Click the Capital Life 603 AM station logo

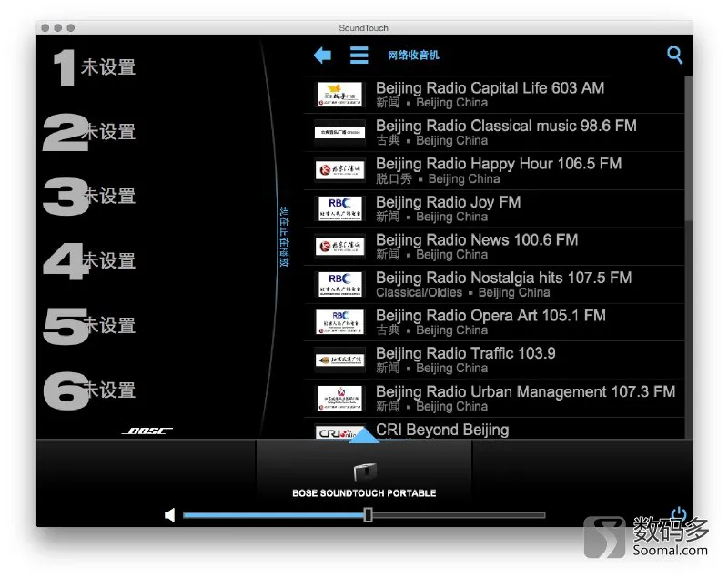(339, 95)
